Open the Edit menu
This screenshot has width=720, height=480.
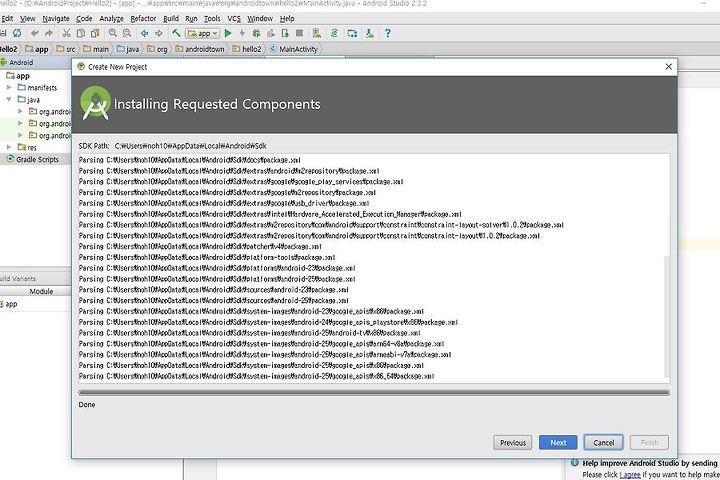[7, 18]
